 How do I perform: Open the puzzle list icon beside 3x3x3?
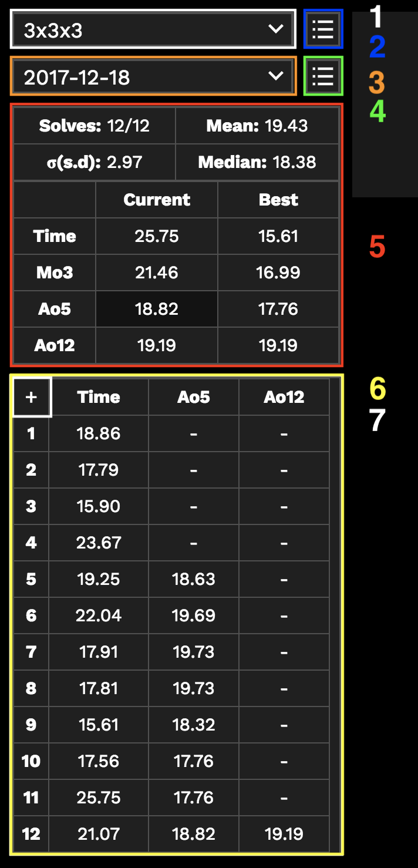point(323,29)
